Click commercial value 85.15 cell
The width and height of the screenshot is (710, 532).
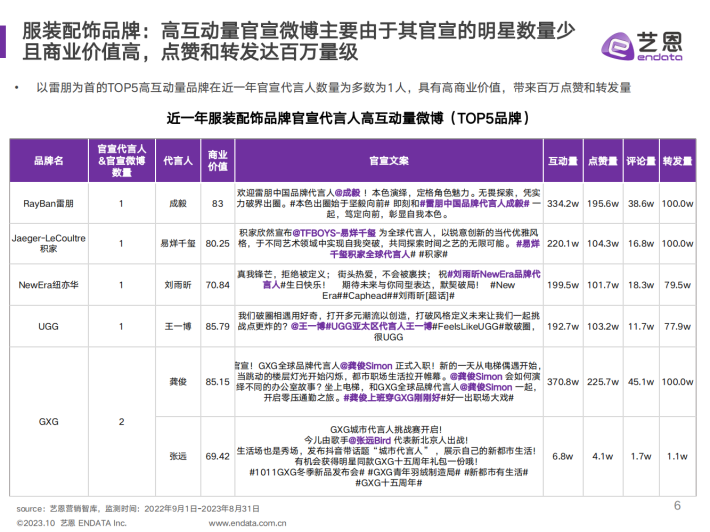218,382
